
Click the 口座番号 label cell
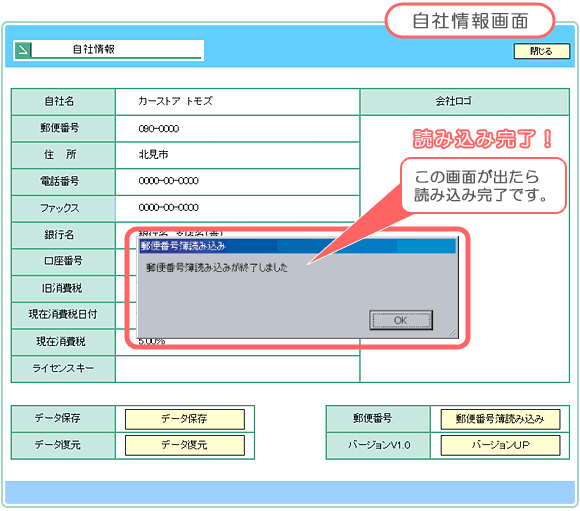(63, 262)
